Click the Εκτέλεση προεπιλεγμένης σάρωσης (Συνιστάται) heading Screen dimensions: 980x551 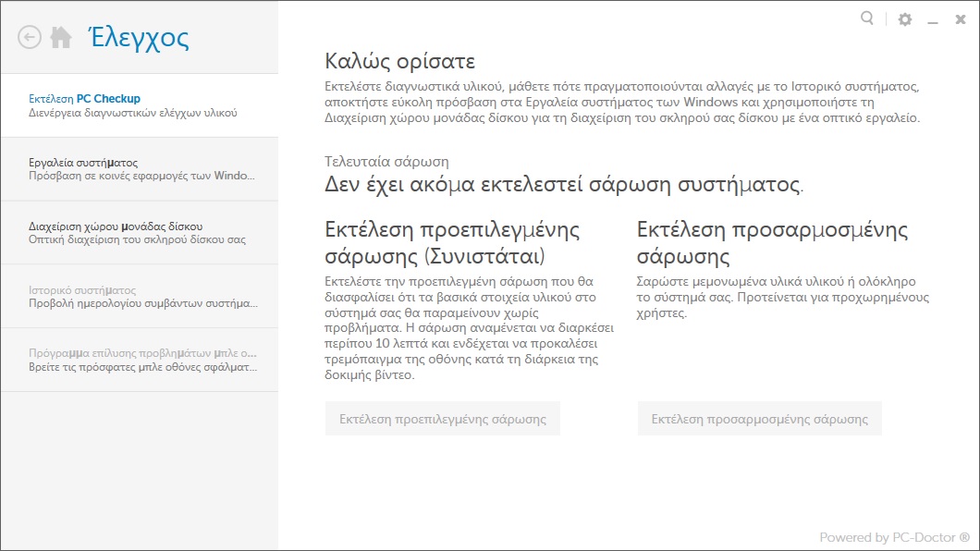click(x=452, y=243)
